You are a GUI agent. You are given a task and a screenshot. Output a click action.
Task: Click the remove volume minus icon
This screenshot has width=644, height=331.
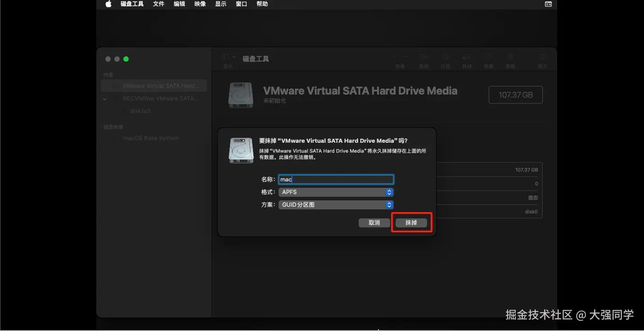(405, 57)
